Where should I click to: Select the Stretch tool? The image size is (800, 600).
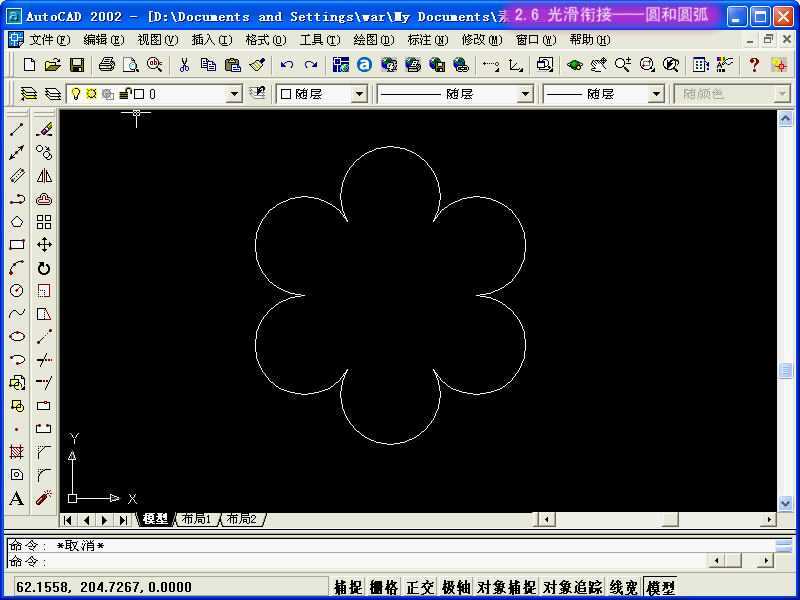pyautogui.click(x=44, y=313)
